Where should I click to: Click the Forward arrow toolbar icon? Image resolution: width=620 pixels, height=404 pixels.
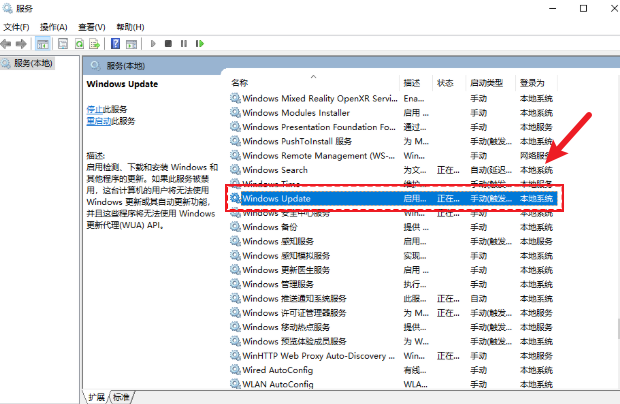point(21,44)
